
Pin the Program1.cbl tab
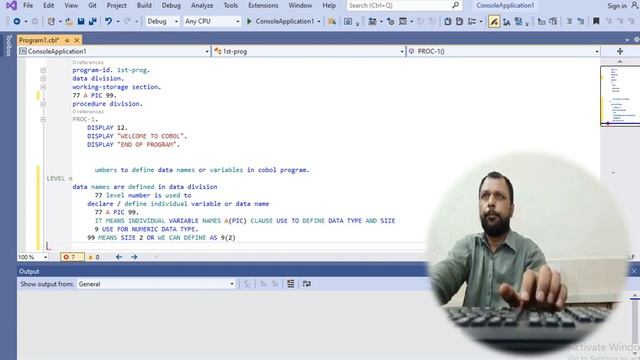(x=67, y=40)
